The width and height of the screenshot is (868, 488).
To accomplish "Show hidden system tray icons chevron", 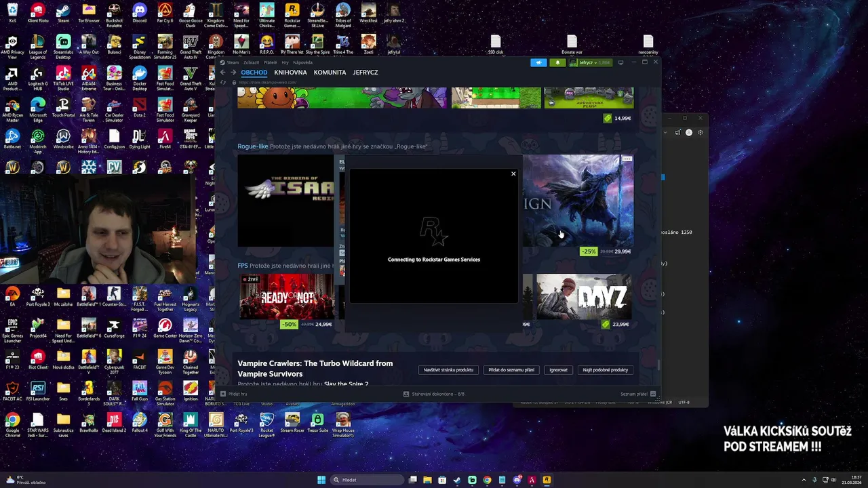I will pos(804,480).
